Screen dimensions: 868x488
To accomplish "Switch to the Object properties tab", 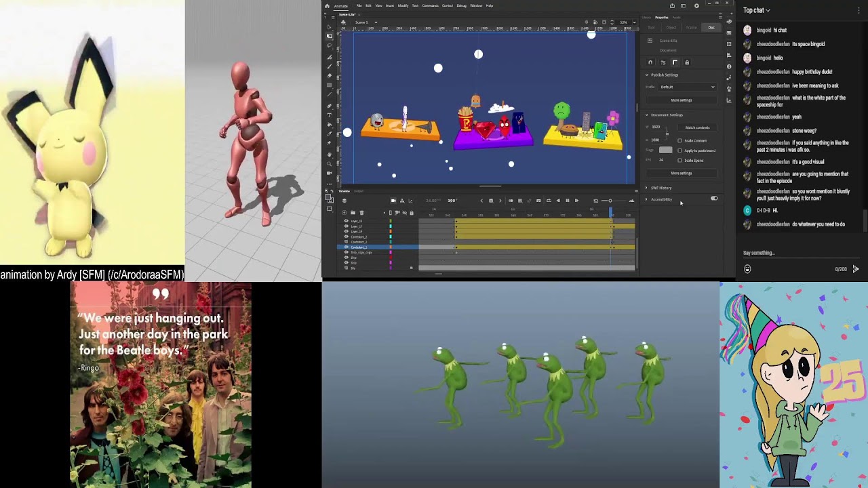I will pyautogui.click(x=671, y=27).
